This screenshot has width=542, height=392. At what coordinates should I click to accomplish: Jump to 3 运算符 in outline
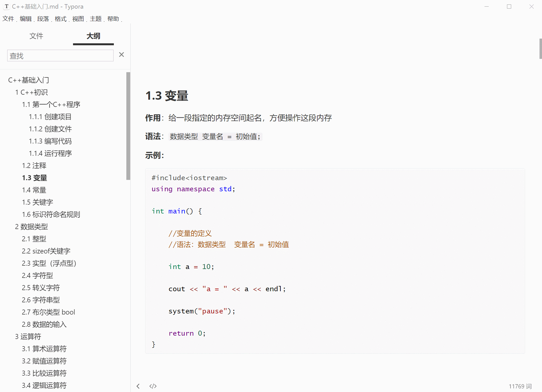pyautogui.click(x=28, y=336)
